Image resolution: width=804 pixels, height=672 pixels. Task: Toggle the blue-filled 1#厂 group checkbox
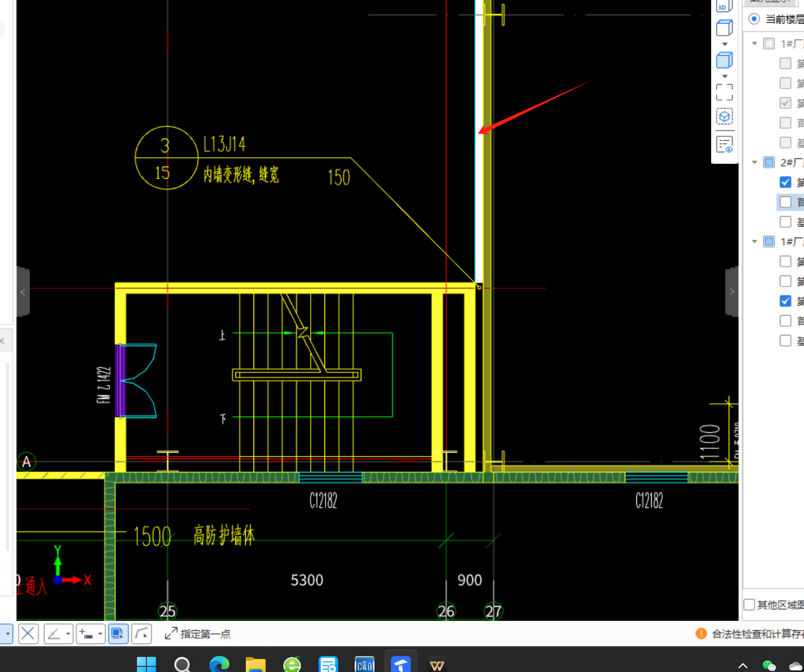pyautogui.click(x=769, y=241)
